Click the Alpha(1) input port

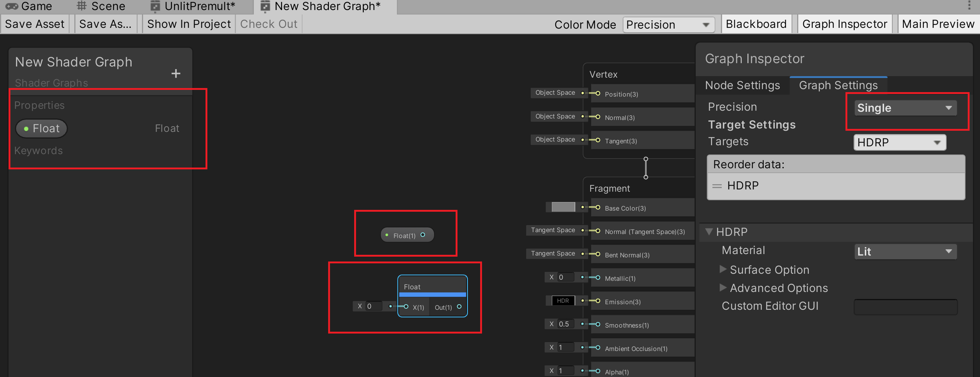(598, 371)
